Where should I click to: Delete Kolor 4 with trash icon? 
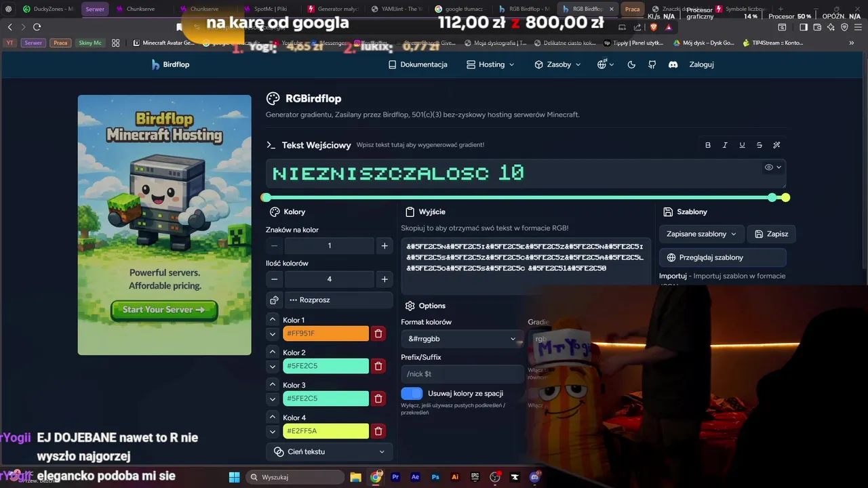pyautogui.click(x=378, y=431)
